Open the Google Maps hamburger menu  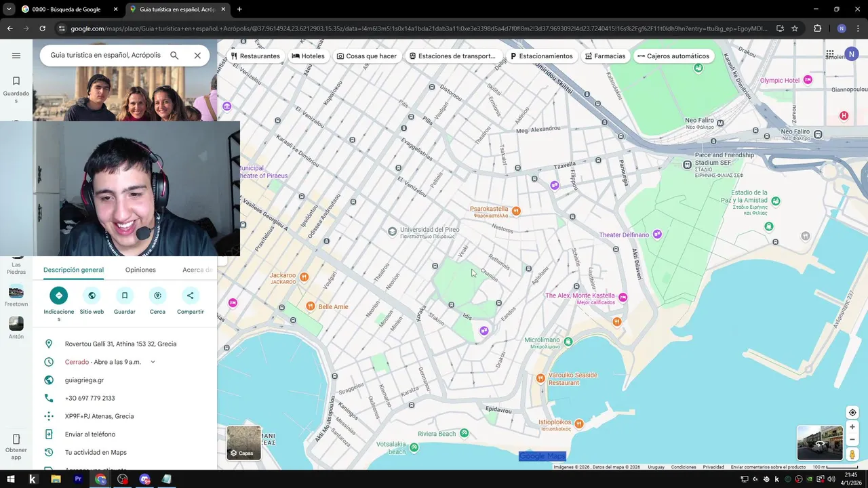pyautogui.click(x=16, y=56)
